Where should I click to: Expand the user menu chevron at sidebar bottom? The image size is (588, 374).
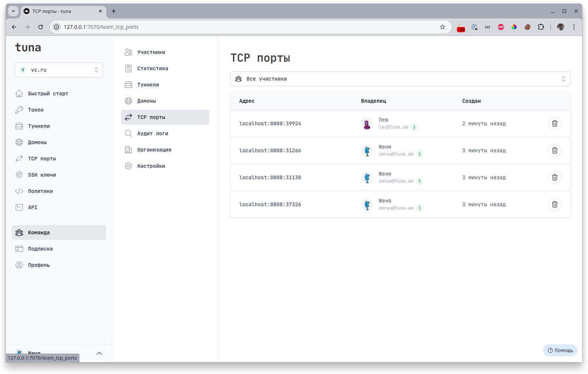point(99,353)
